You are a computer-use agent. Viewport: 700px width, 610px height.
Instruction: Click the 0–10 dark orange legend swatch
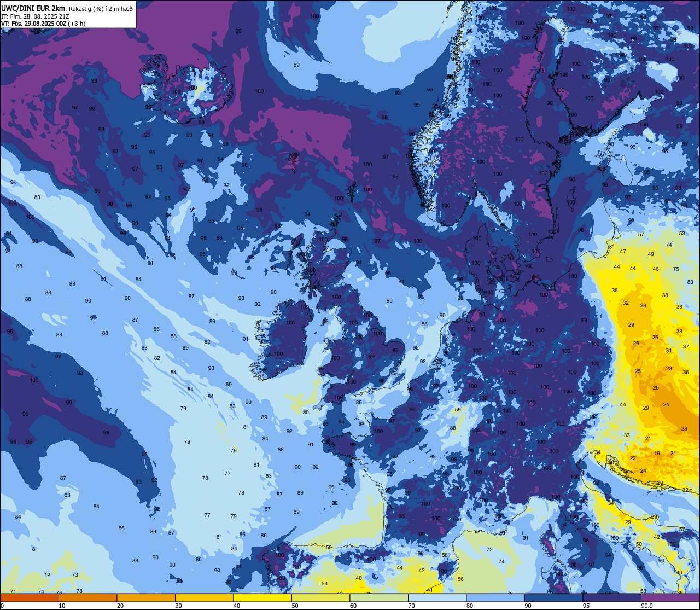30,597
